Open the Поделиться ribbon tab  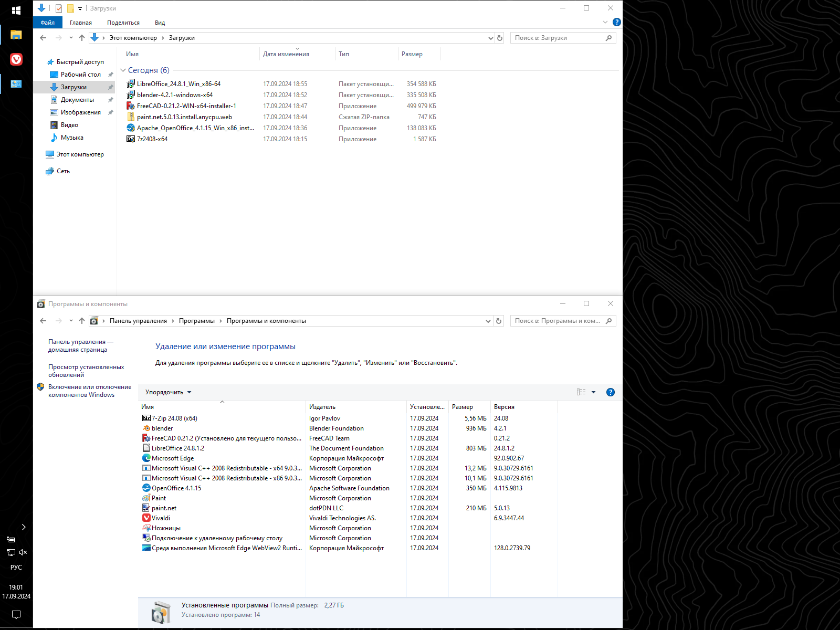tap(123, 23)
